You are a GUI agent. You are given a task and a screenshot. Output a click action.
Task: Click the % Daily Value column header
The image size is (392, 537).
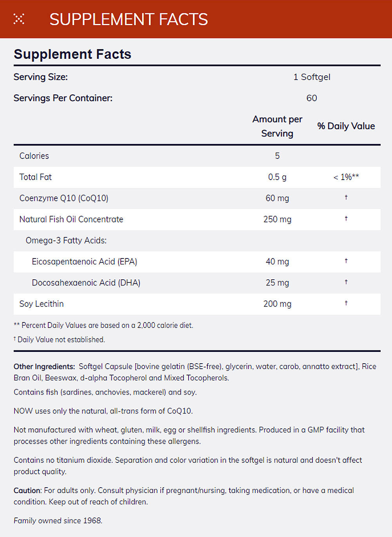tap(346, 126)
